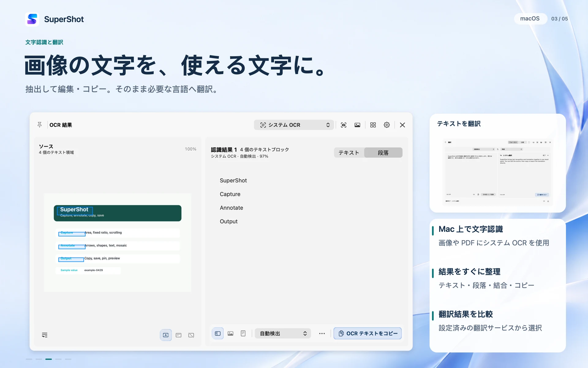The width and height of the screenshot is (588, 368).
Task: Click "Sample value" label in source image
Action: 69,270
